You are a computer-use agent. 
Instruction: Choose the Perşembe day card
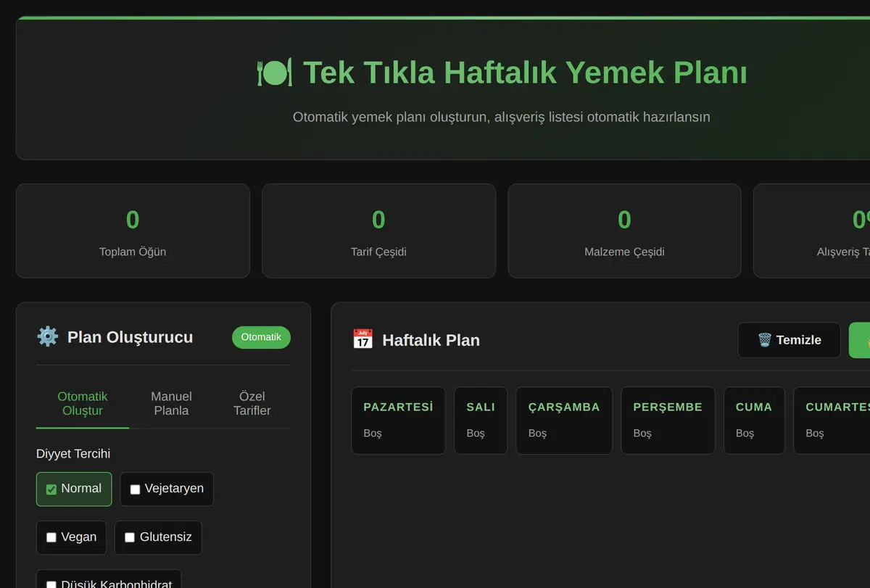click(x=668, y=421)
